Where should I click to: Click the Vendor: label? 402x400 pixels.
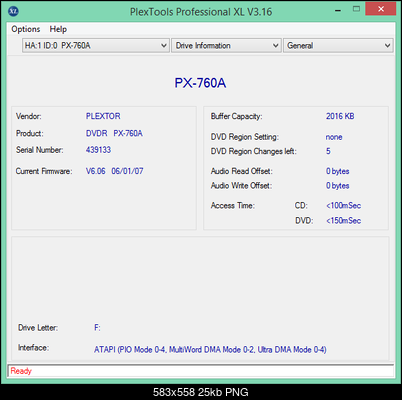click(x=29, y=116)
